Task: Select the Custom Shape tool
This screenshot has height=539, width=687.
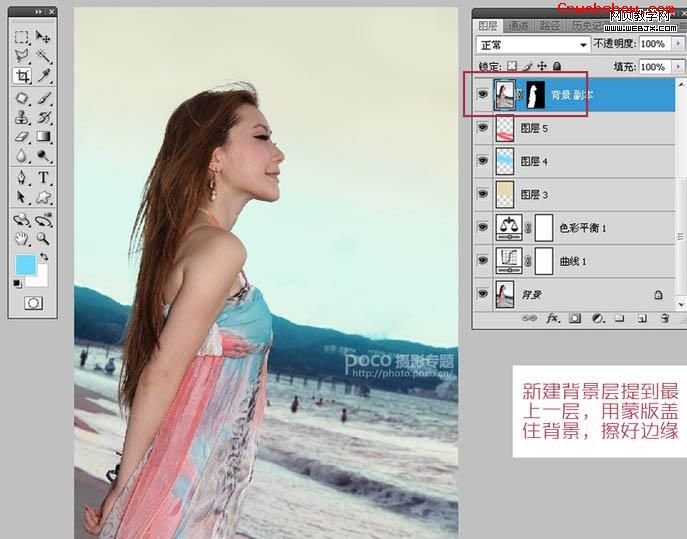Action: point(43,197)
